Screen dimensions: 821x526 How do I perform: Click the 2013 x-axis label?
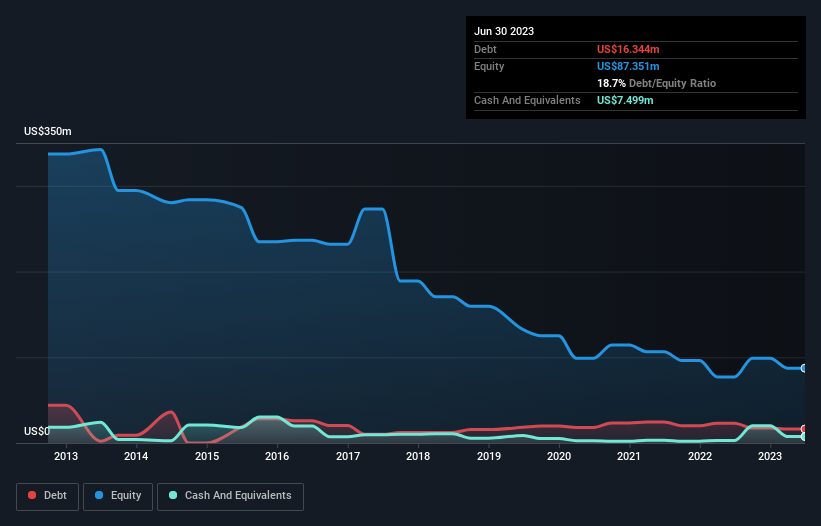(65, 456)
